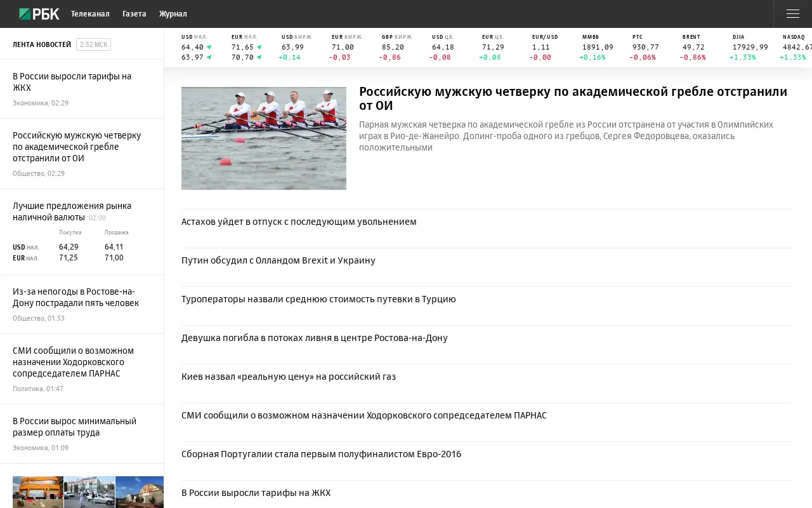The width and height of the screenshot is (812, 508).
Task: Open sidebar news about тарифы на ЖКХ
Action: 72,82
